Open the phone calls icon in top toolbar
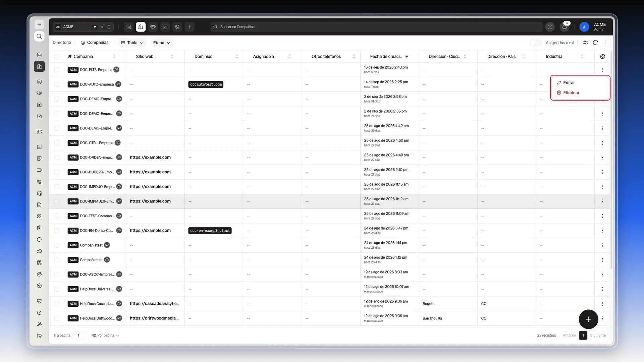The image size is (644, 362). [177, 27]
